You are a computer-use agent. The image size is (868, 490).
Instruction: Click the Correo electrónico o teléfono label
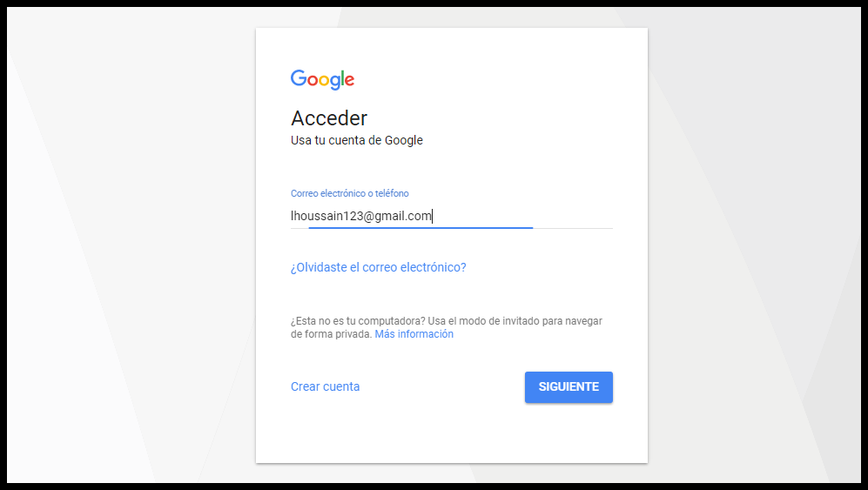349,193
